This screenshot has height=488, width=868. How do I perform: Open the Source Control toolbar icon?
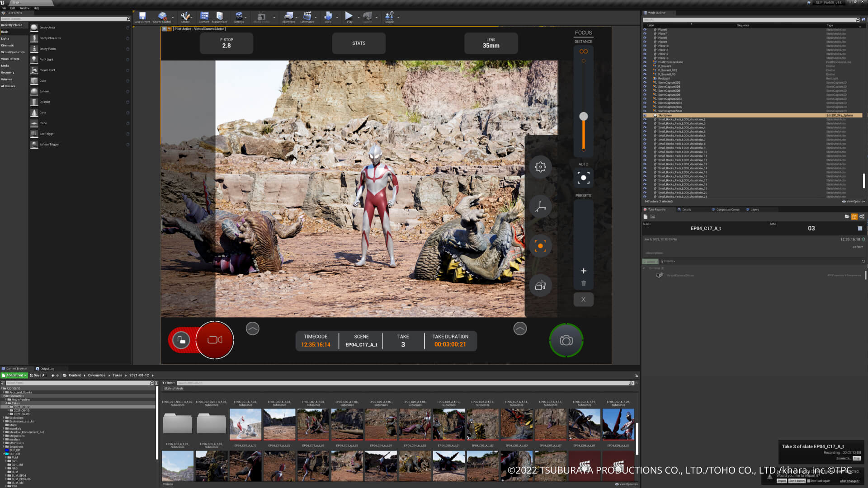point(162,17)
